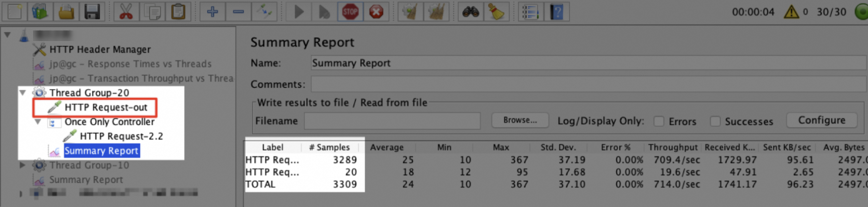Stop the test with STOP icon
The width and height of the screenshot is (868, 207).
point(350,11)
